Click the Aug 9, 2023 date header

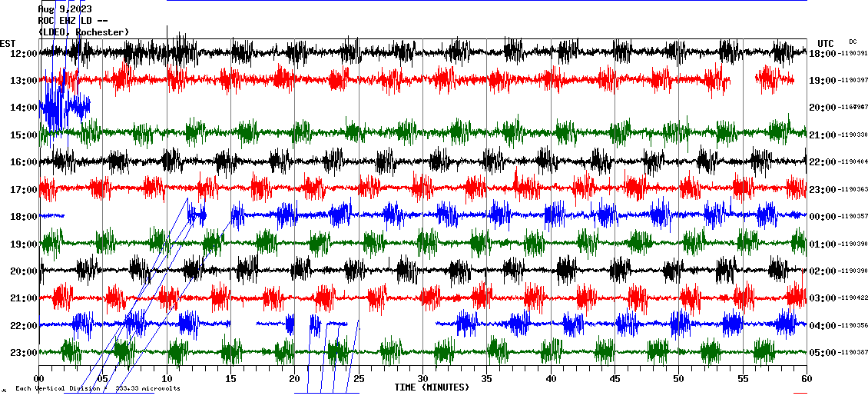(65, 9)
